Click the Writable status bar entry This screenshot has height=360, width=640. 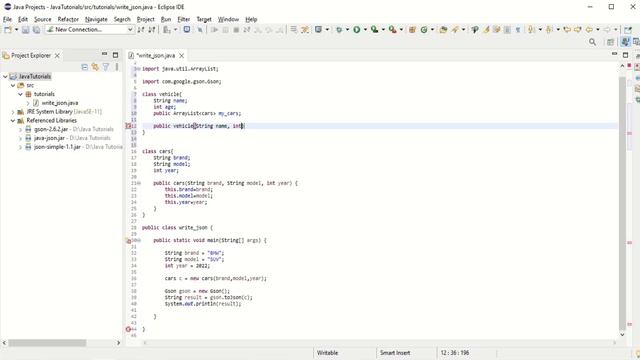327,353
